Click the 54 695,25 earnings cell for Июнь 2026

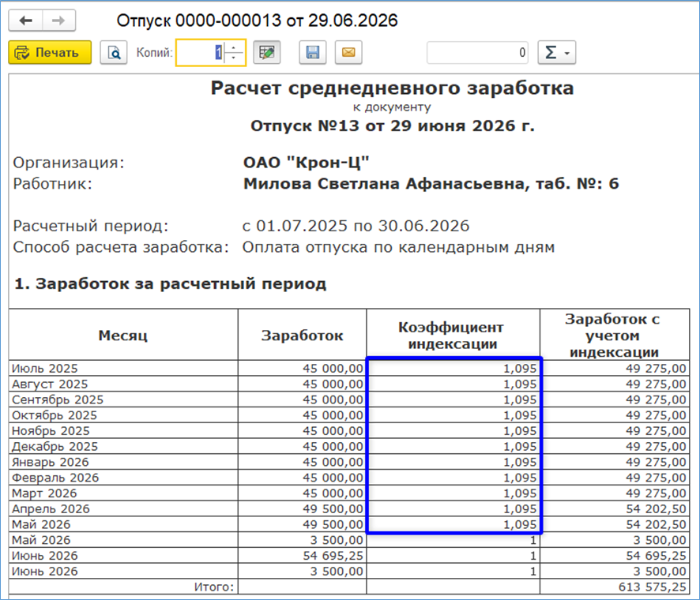click(x=303, y=556)
